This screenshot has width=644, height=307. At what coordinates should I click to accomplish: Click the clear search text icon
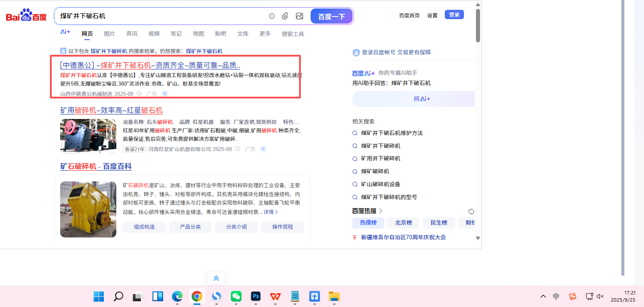(272, 16)
